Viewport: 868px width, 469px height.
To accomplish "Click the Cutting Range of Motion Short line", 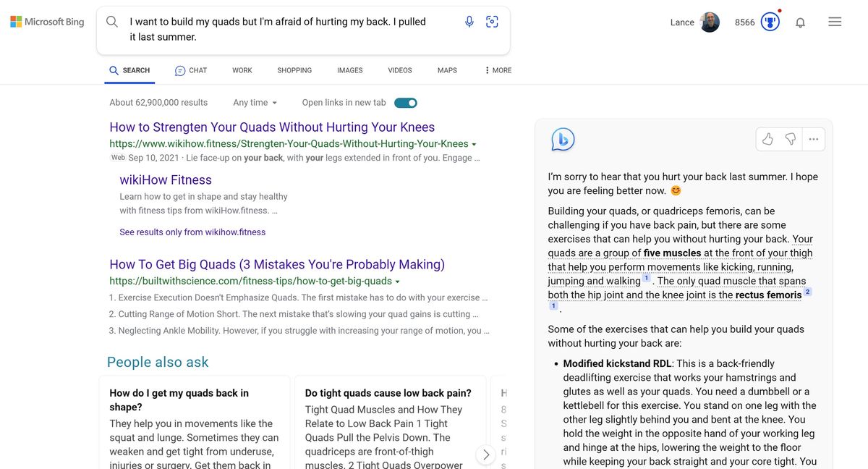I will coord(294,314).
